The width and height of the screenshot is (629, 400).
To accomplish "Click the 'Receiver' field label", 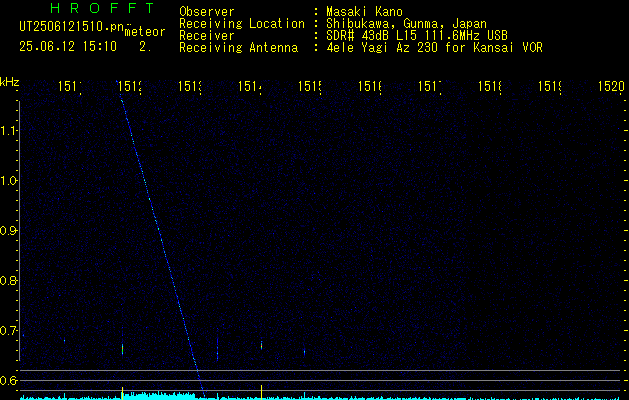I will [207, 36].
